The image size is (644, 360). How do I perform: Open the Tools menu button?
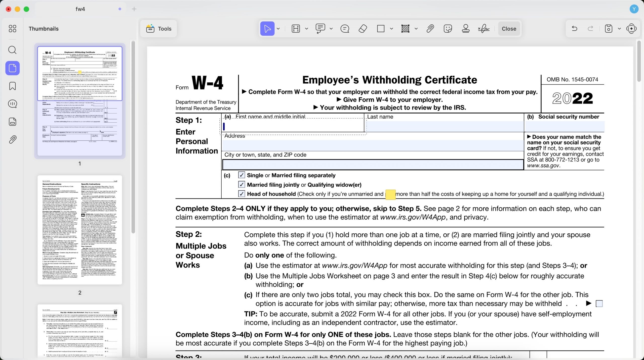point(159,29)
